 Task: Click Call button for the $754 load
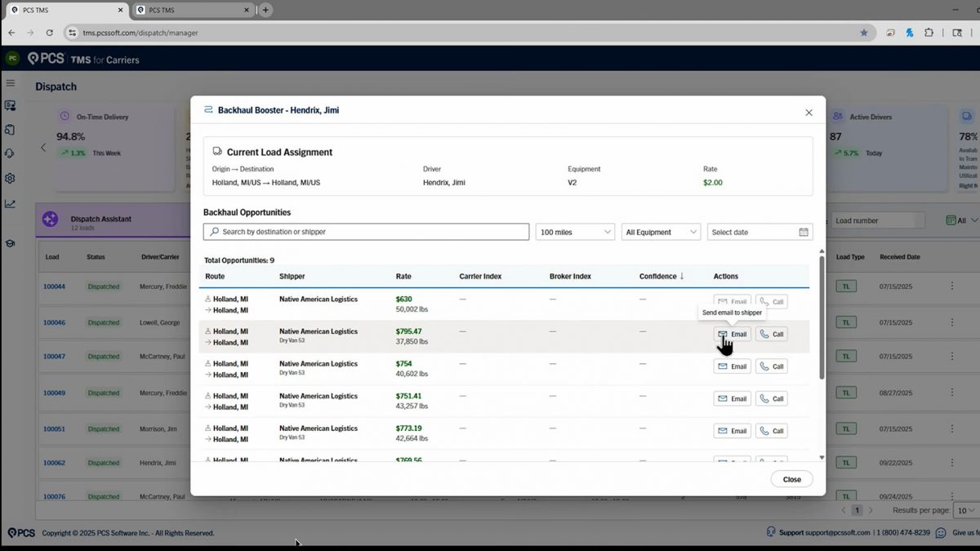tap(771, 367)
